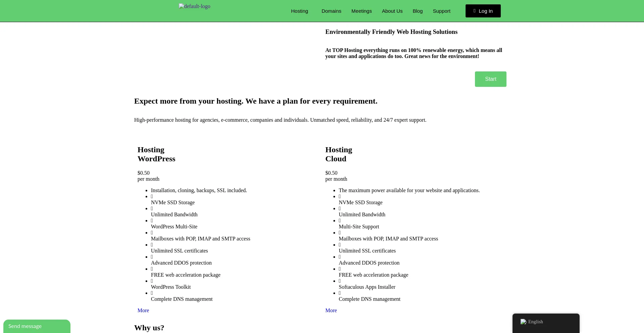The width and height of the screenshot is (644, 333).
Task: Click the default-logo image in header
Action: coord(195,6)
